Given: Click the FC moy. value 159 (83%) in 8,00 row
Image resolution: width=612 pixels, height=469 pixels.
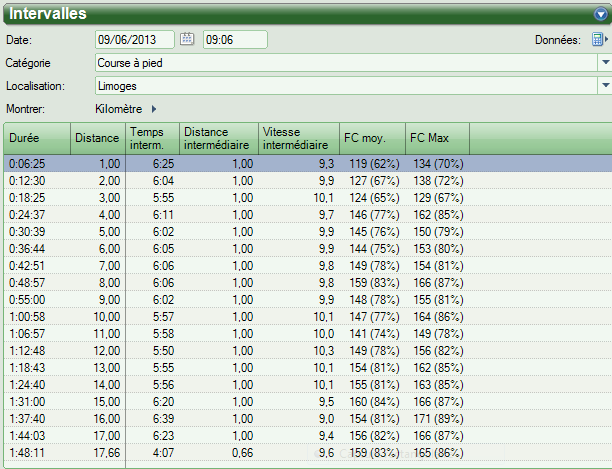Looking at the screenshot, I should click(x=374, y=282).
